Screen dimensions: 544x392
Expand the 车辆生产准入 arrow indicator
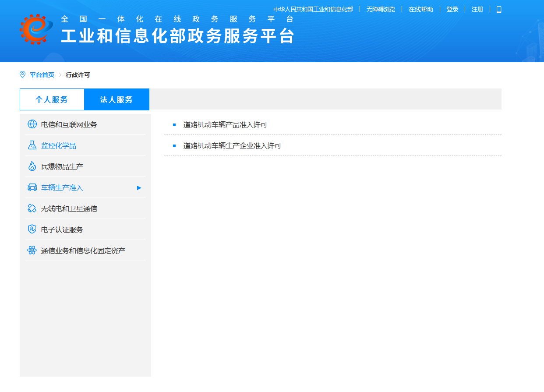click(139, 188)
